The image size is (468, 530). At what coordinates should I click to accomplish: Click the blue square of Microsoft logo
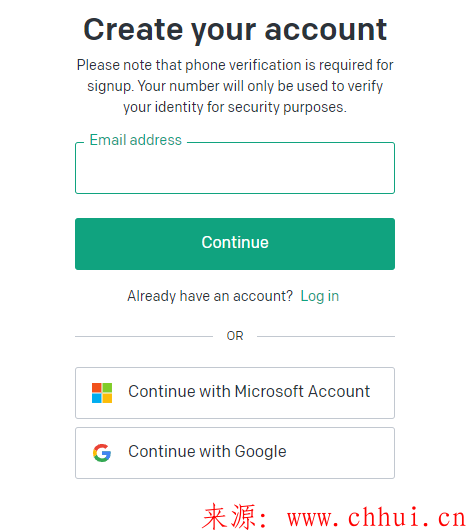pyautogui.click(x=97, y=398)
